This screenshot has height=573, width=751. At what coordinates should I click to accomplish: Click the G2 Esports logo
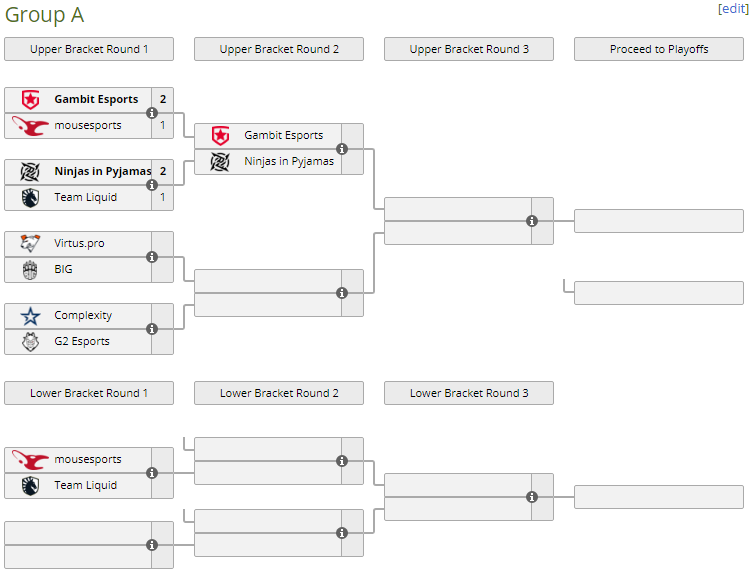coord(30,341)
